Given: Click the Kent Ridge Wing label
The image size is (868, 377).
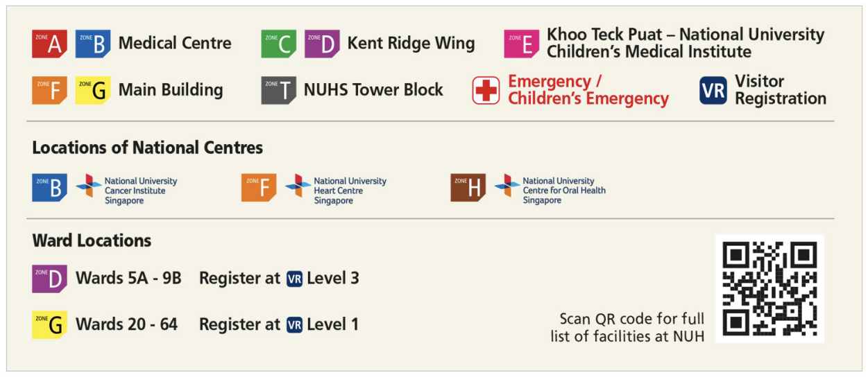Looking at the screenshot, I should [411, 44].
